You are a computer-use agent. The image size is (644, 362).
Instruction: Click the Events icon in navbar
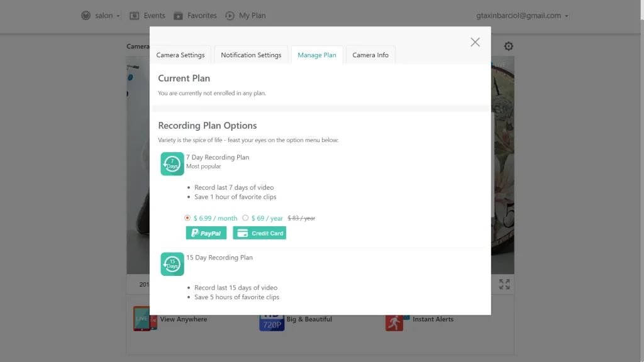135,16
